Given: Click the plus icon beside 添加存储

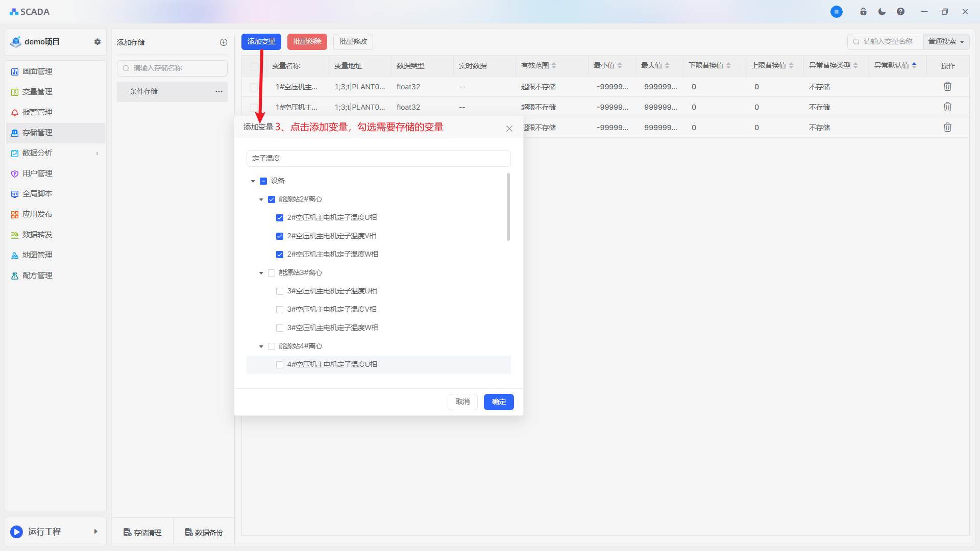Looking at the screenshot, I should [224, 42].
